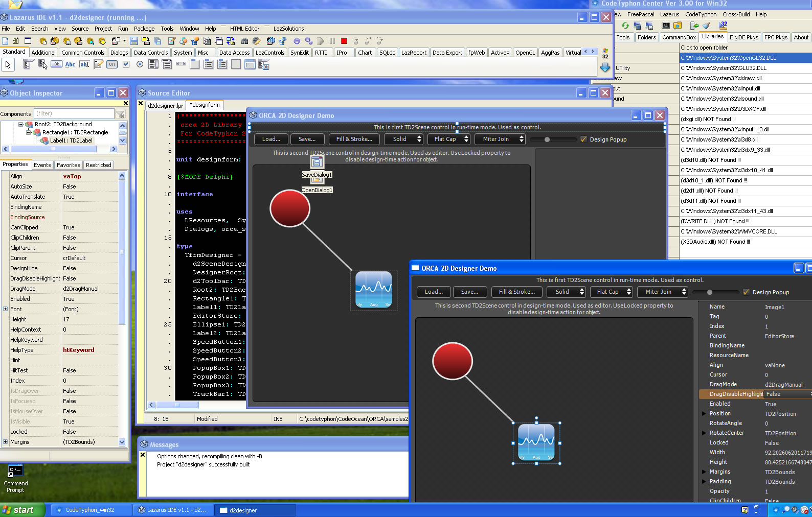Expand the Font property in Object Inspector
The image size is (812, 517).
pos(5,309)
